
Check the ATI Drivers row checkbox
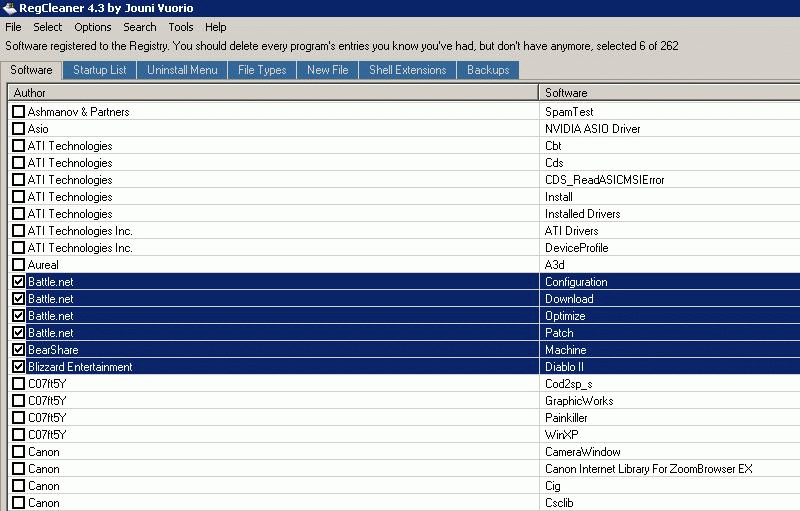[x=18, y=231]
